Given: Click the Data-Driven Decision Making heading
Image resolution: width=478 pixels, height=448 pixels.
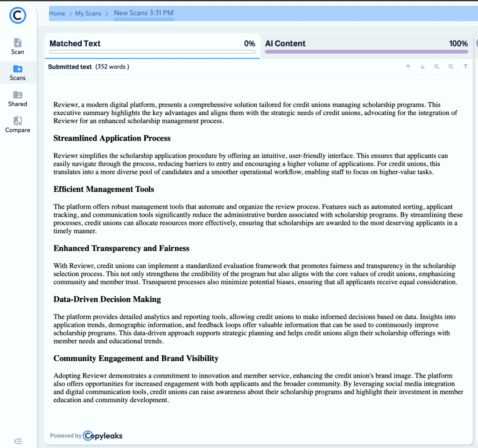Looking at the screenshot, I should (107, 299).
